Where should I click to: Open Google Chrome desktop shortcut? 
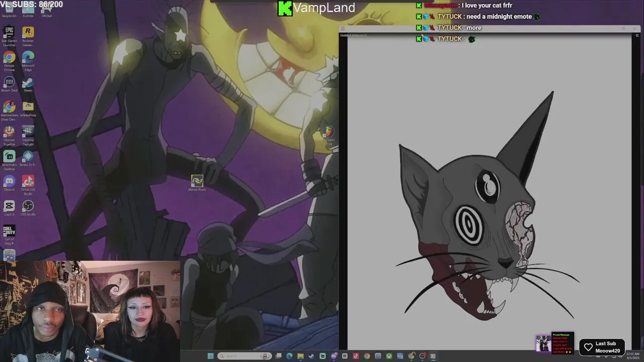coord(9,61)
